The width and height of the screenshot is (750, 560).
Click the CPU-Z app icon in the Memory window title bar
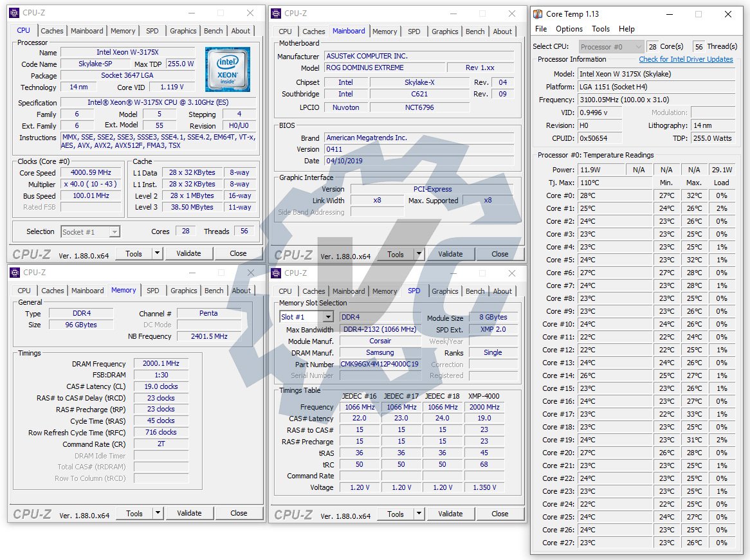pos(14,273)
